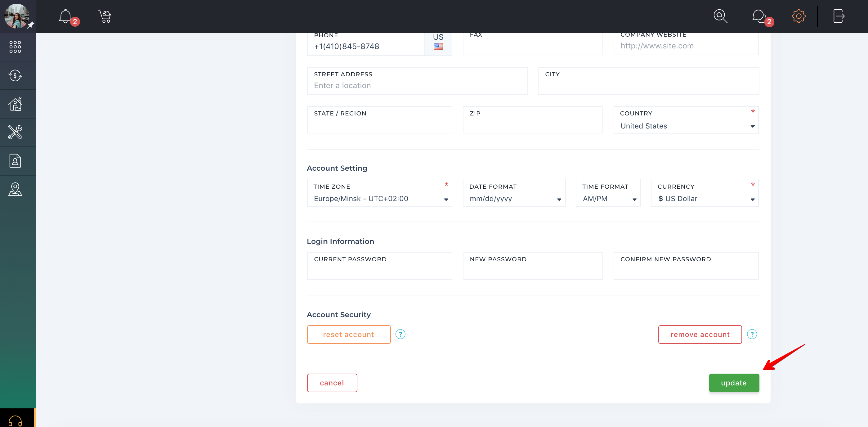
Task: Focus the State / Region field
Action: [x=379, y=120]
